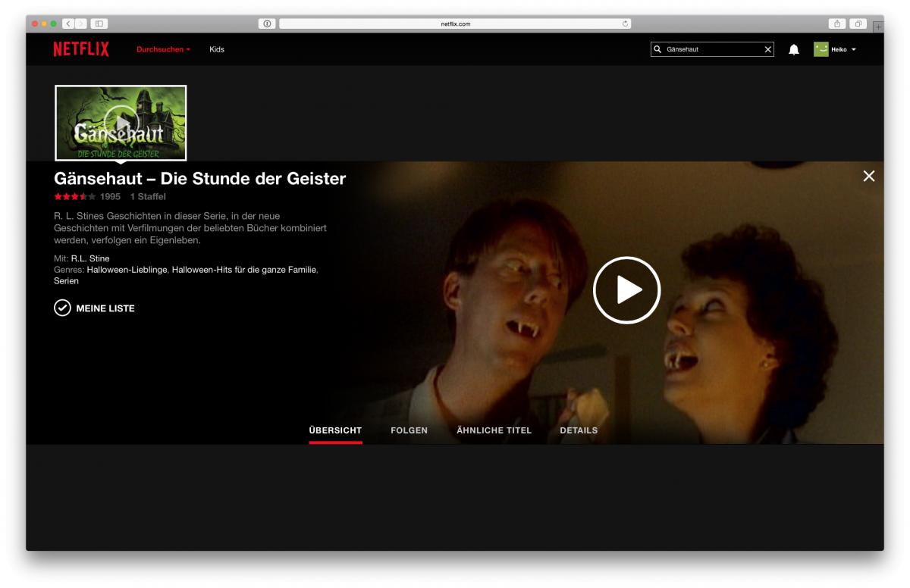The height and width of the screenshot is (588, 910).
Task: Open the Safari share button
Action: 838,23
